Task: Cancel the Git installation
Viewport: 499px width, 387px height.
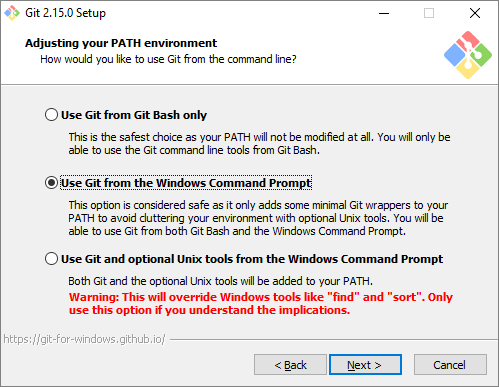Action: pyautogui.click(x=450, y=365)
